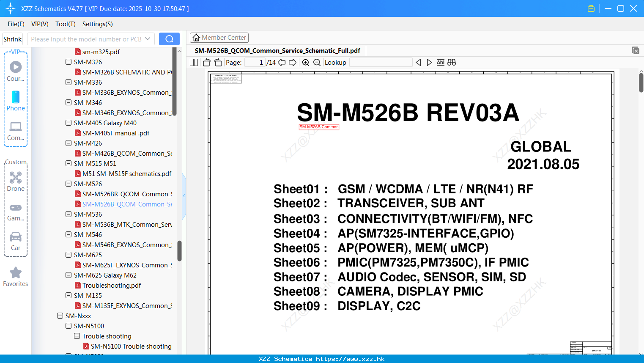Rotate page clockwise icon
Viewport: 644px width, 363px height.
click(218, 62)
